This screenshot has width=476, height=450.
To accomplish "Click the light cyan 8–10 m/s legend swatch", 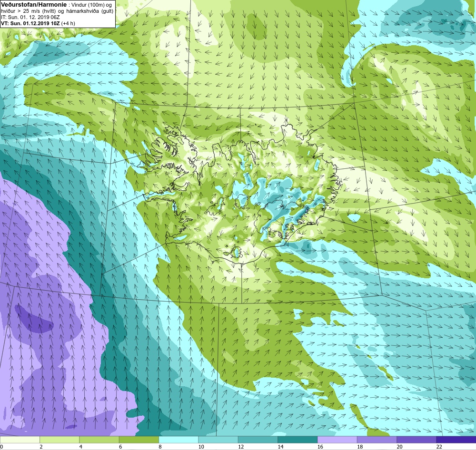I will coord(178,440).
